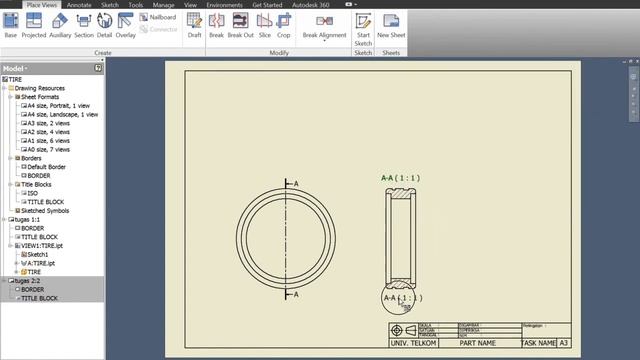Image resolution: width=640 pixels, height=360 pixels.
Task: Select ISO title block item
Action: pyautogui.click(x=29, y=193)
